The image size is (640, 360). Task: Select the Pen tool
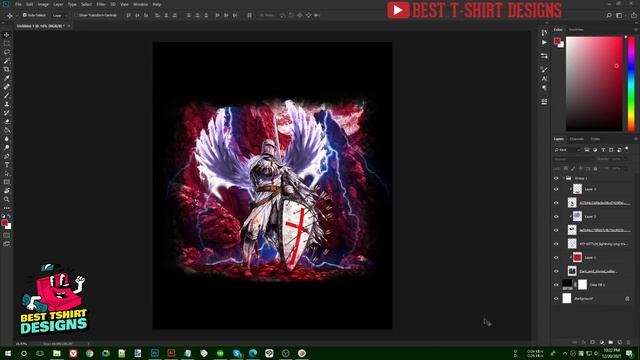7,156
